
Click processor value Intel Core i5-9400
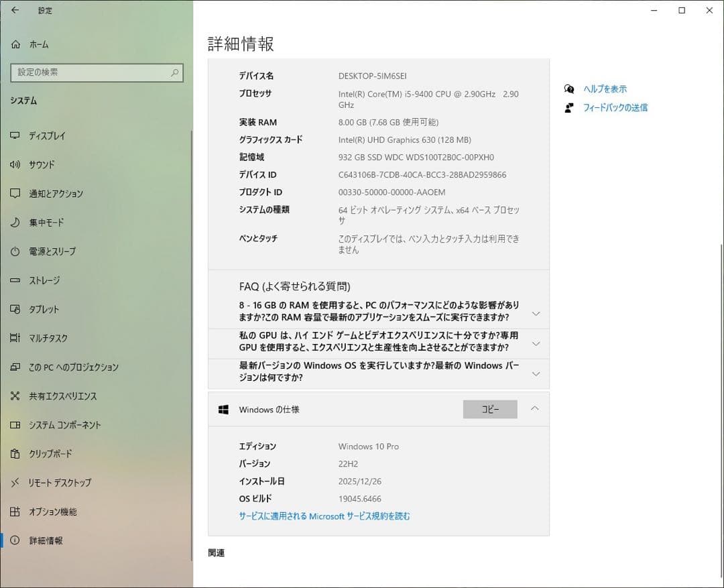click(x=428, y=99)
